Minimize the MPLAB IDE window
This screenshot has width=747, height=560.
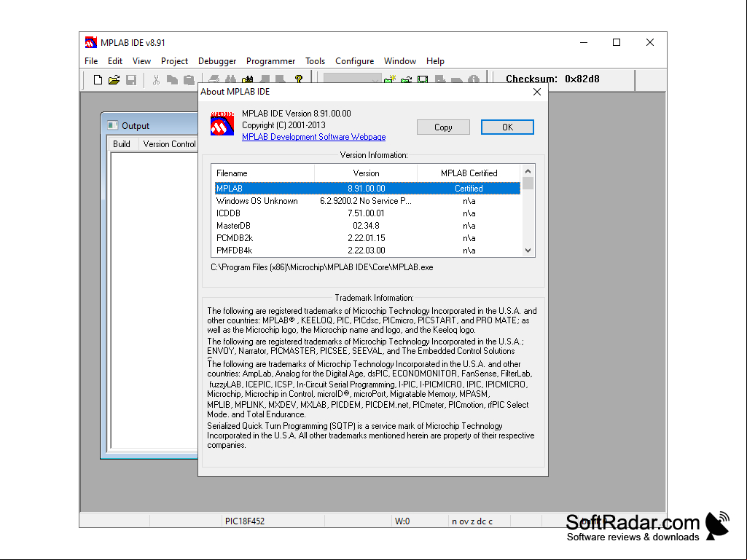click(584, 42)
